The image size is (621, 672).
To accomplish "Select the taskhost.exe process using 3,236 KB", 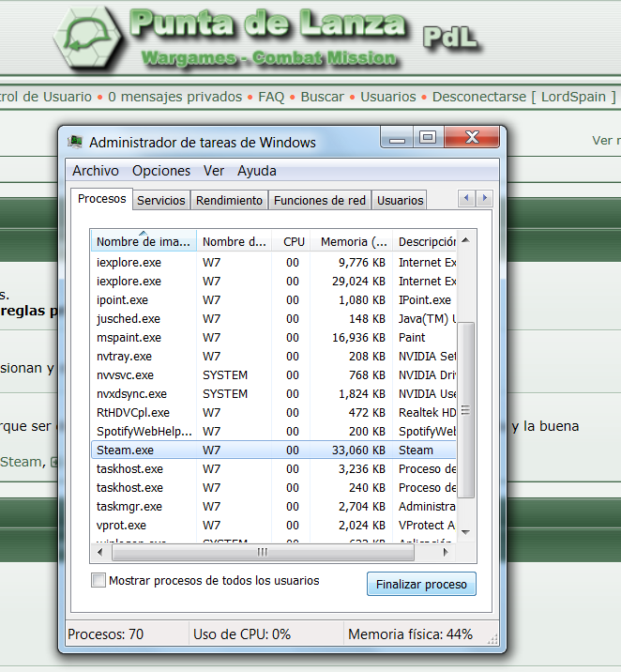I will 273,469.
